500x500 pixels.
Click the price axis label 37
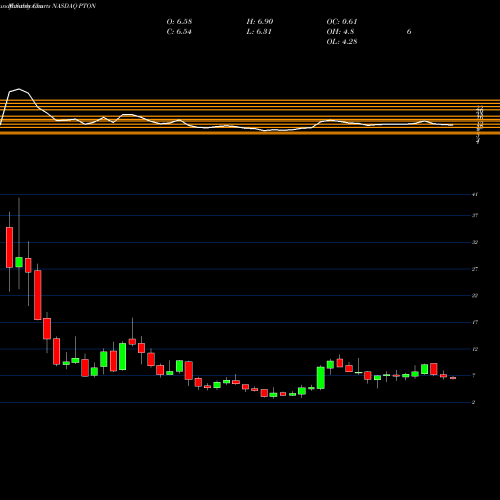pyautogui.click(x=475, y=215)
